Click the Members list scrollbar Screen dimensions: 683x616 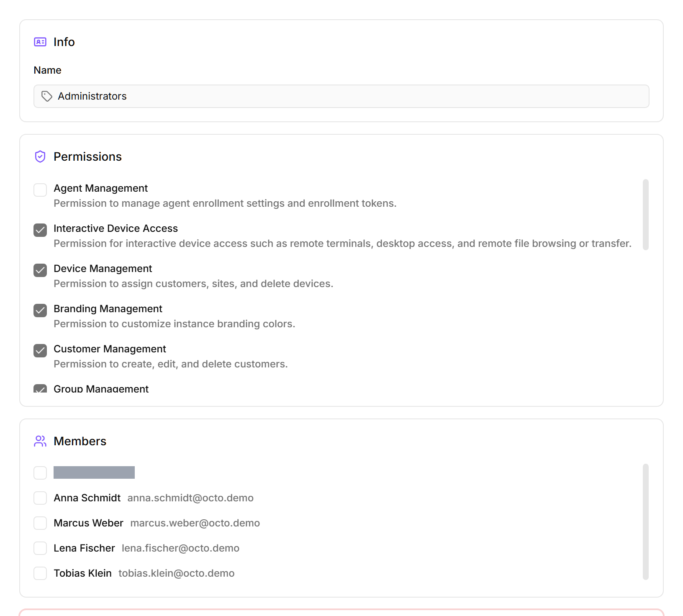[646, 521]
